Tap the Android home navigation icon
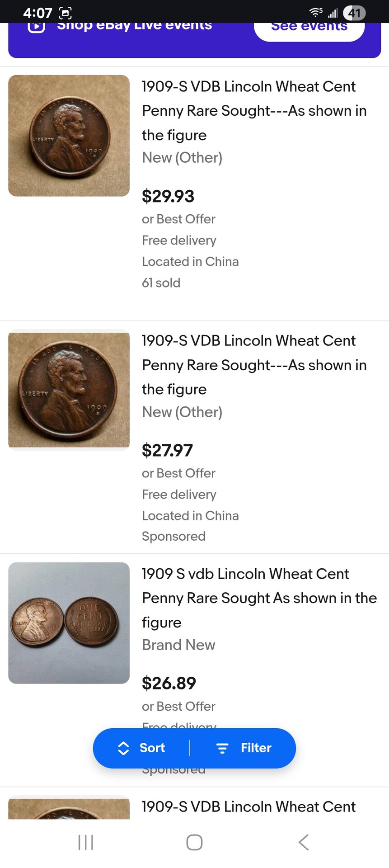389x868 pixels. (194, 842)
